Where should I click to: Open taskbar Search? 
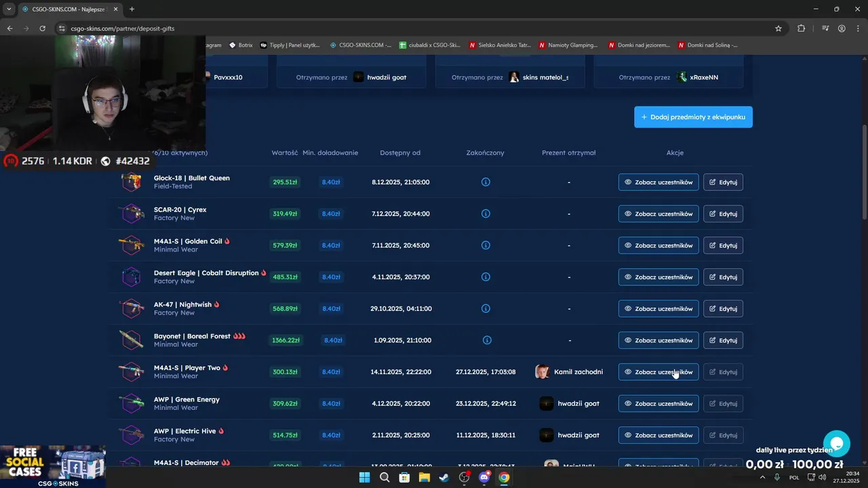point(384,477)
